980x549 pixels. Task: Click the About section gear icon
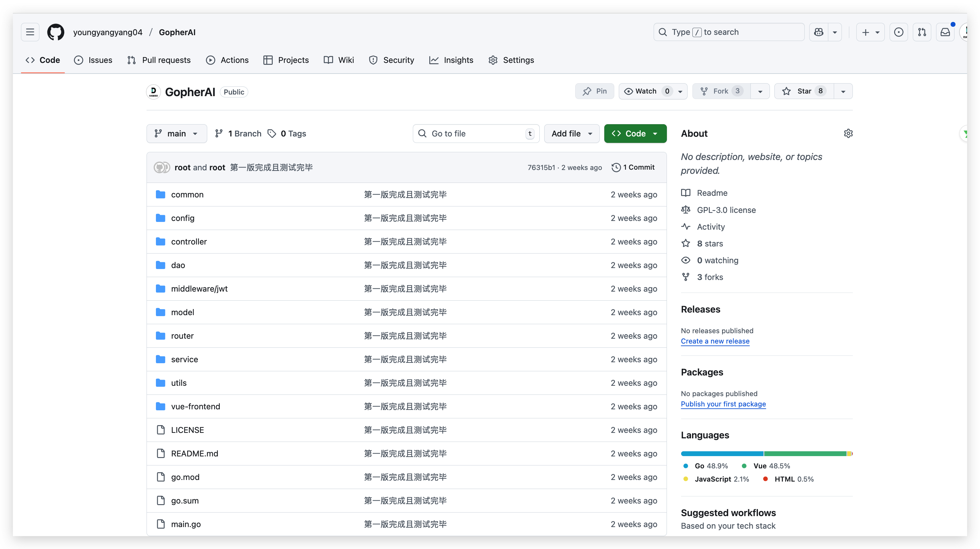[848, 134]
